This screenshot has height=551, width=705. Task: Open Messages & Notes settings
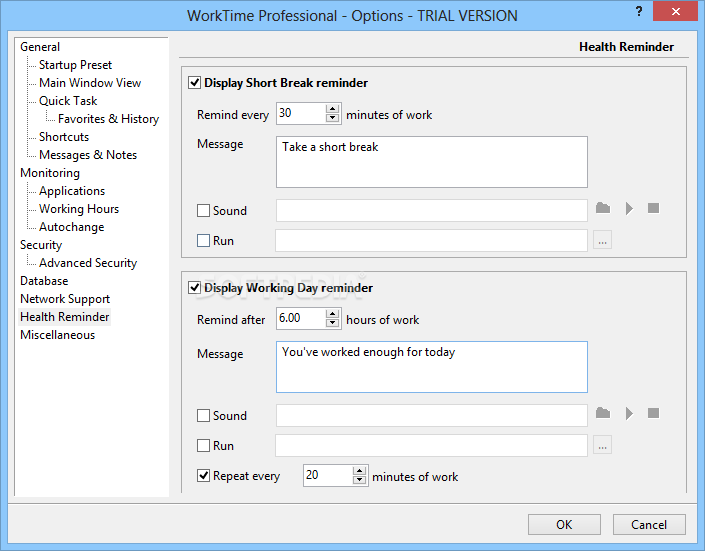coord(88,155)
